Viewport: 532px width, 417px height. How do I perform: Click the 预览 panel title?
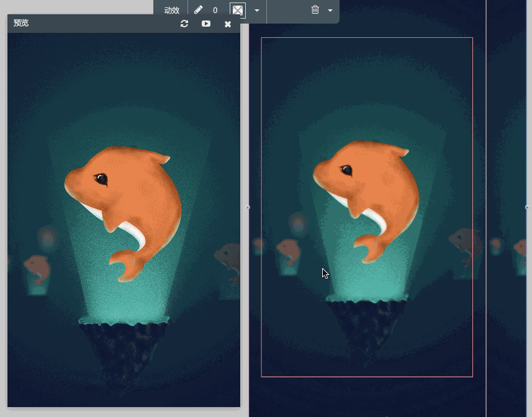(21, 23)
